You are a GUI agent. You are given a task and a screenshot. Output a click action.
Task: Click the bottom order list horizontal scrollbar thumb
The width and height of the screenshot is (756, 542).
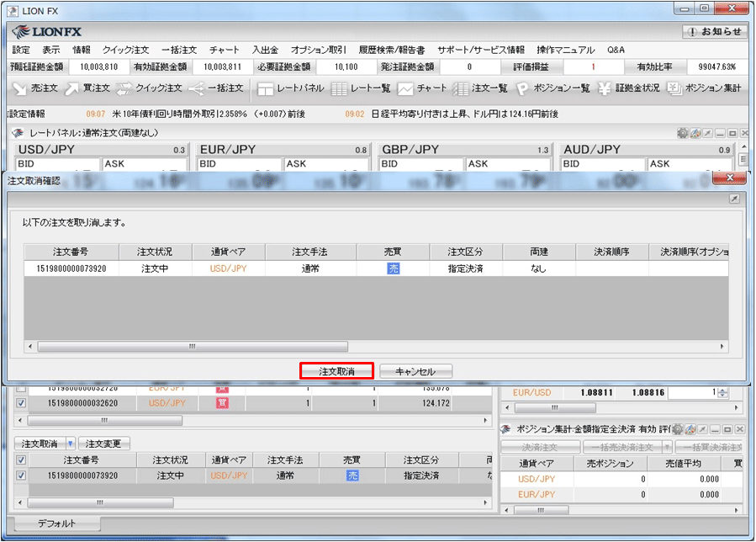(x=100, y=503)
